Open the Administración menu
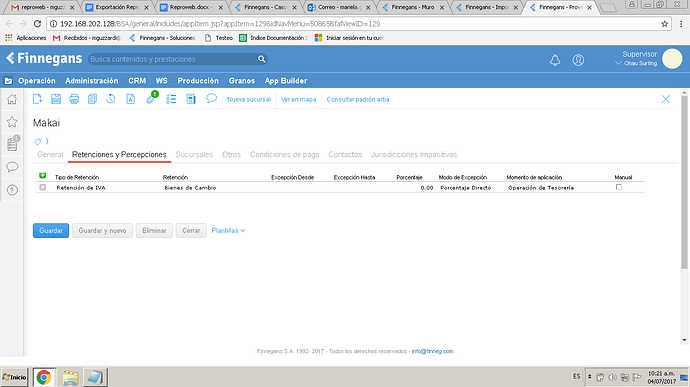The image size is (690, 387). pyautogui.click(x=92, y=81)
